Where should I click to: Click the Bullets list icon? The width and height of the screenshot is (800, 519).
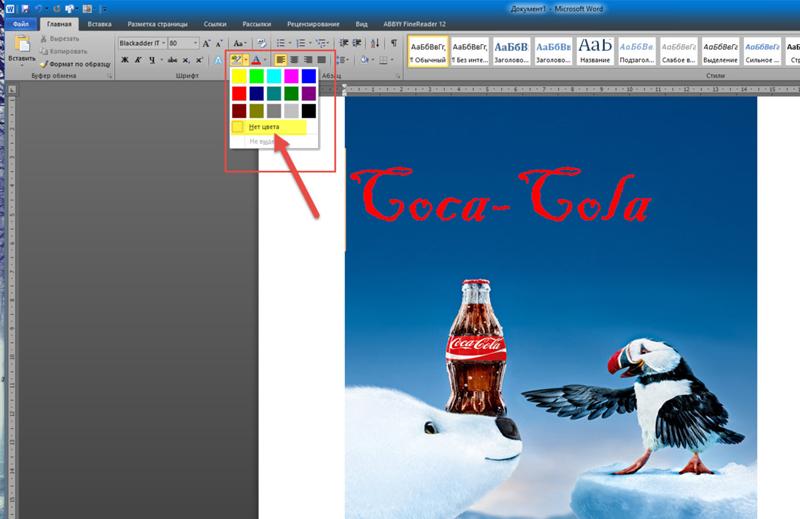pyautogui.click(x=281, y=43)
